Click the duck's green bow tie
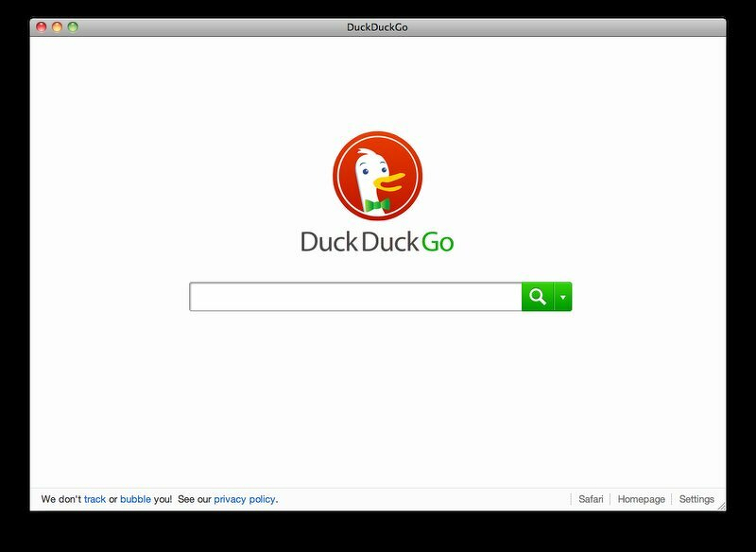Screen dimensions: 756x552 point(378,207)
